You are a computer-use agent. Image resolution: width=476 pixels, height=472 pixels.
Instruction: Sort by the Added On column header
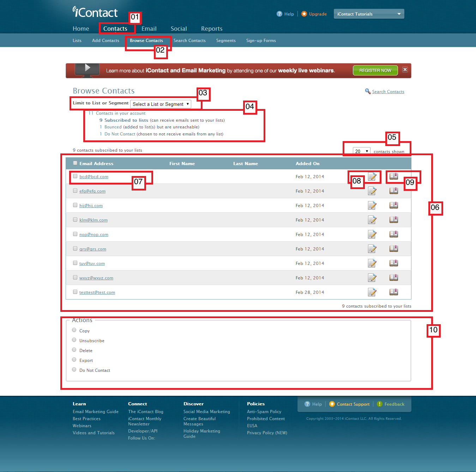tap(307, 164)
